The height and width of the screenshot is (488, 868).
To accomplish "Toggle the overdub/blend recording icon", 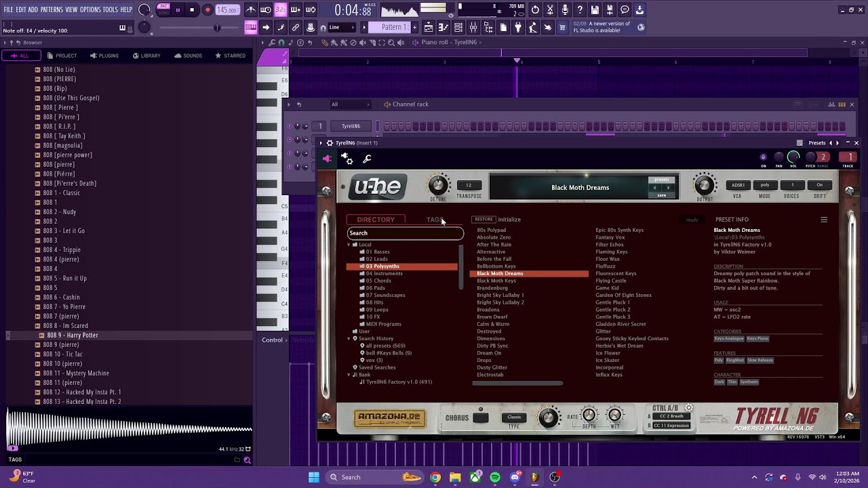I will (296, 10).
